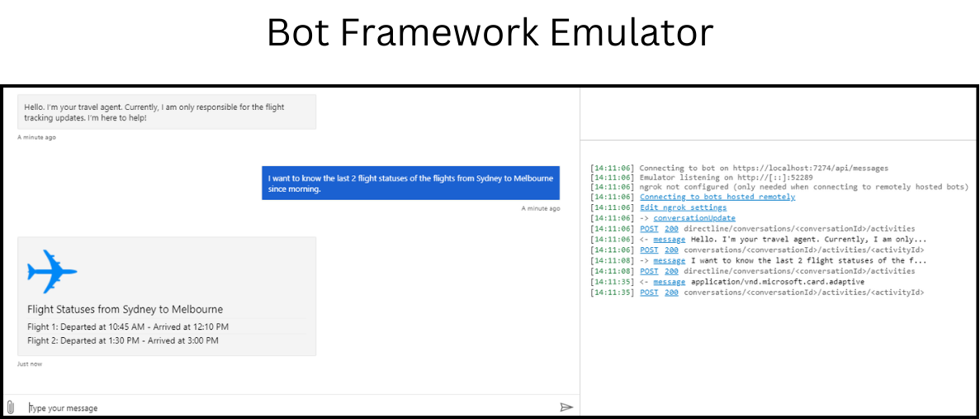Click POST in the 14:11:06 directline/conversations row
Image resolution: width=980 pixels, height=419 pixels.
click(649, 228)
